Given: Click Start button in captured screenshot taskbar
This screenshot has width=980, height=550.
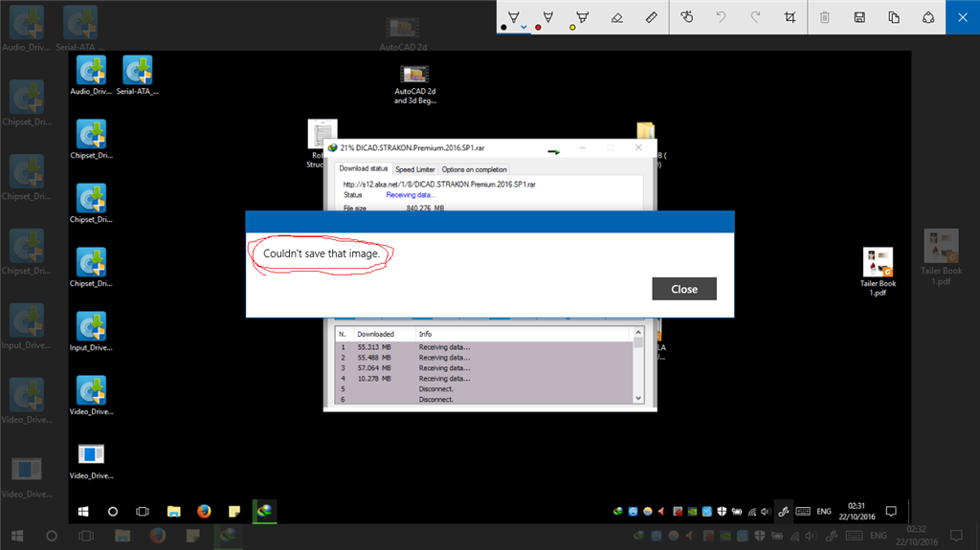Looking at the screenshot, I should 83,511.
